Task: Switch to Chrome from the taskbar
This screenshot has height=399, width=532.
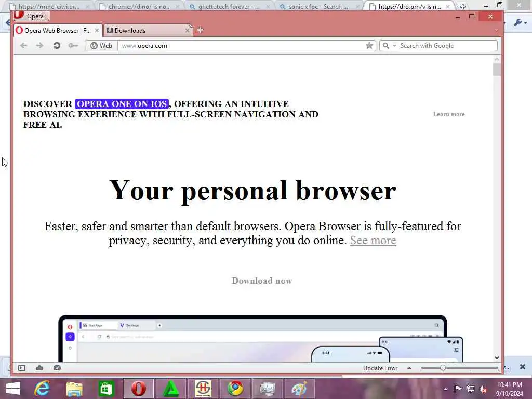Action: click(235, 389)
